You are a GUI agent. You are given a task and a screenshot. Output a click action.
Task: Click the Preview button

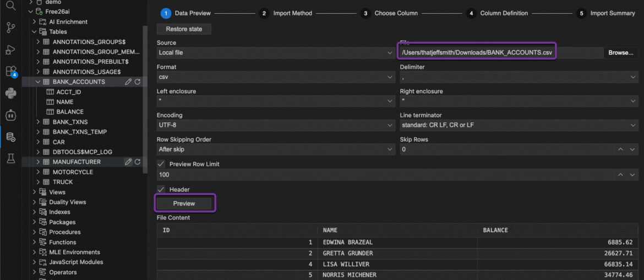click(x=184, y=203)
